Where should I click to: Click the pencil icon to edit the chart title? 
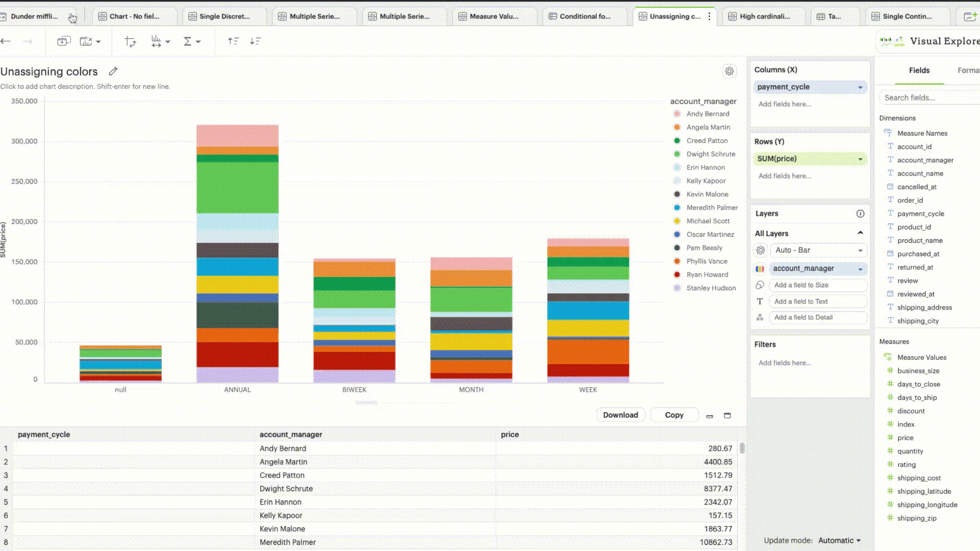click(x=113, y=71)
